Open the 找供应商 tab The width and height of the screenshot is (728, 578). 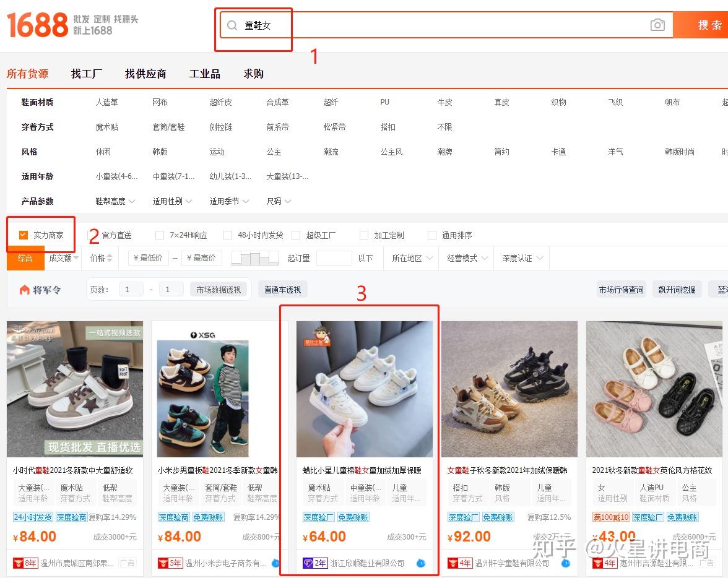coord(145,74)
